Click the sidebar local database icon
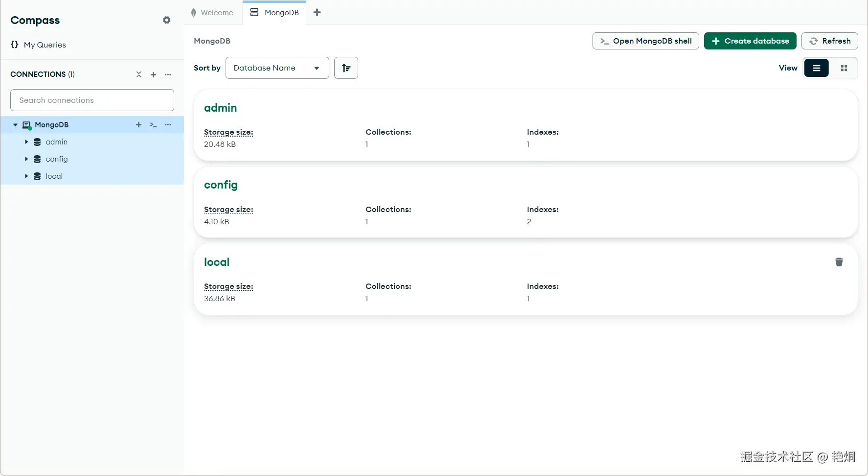This screenshot has width=868, height=476. click(x=37, y=176)
